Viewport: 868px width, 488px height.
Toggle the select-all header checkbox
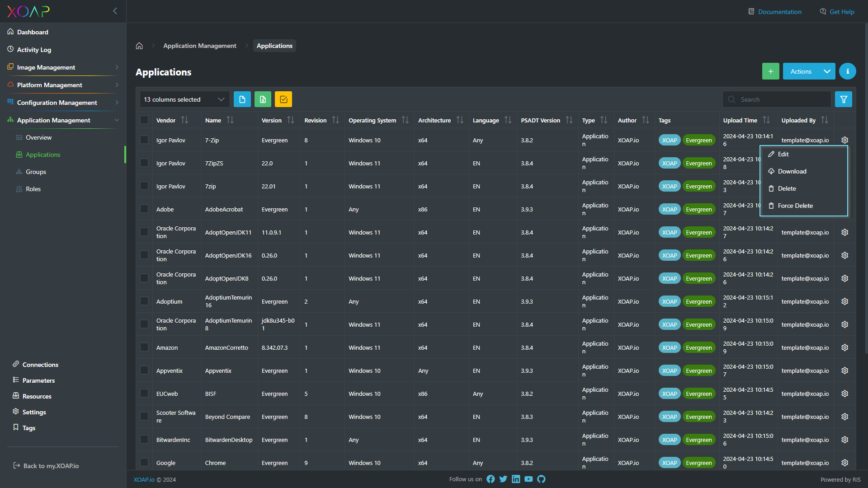144,120
